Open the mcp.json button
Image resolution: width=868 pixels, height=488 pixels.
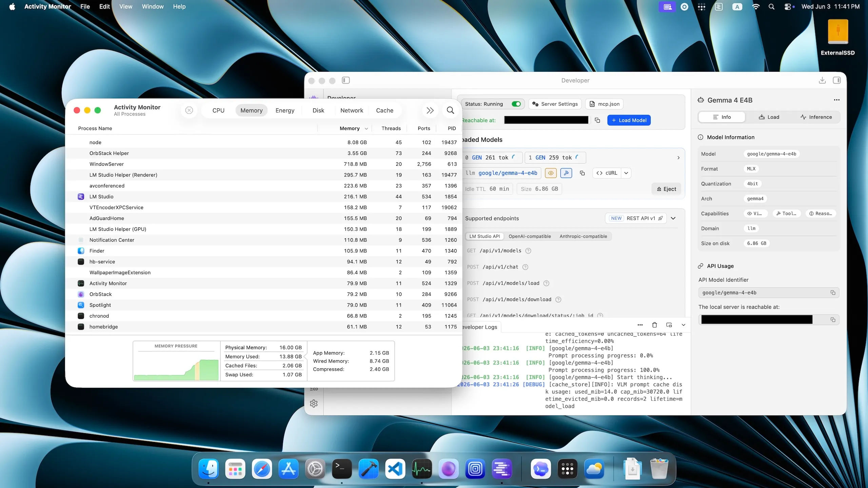(x=604, y=104)
